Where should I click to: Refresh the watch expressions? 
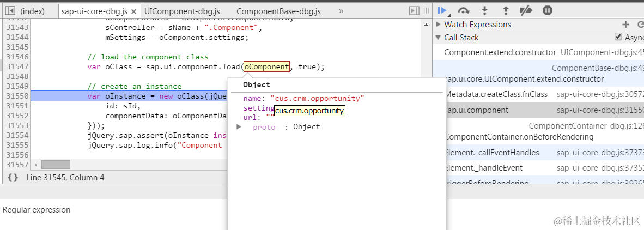click(x=640, y=25)
